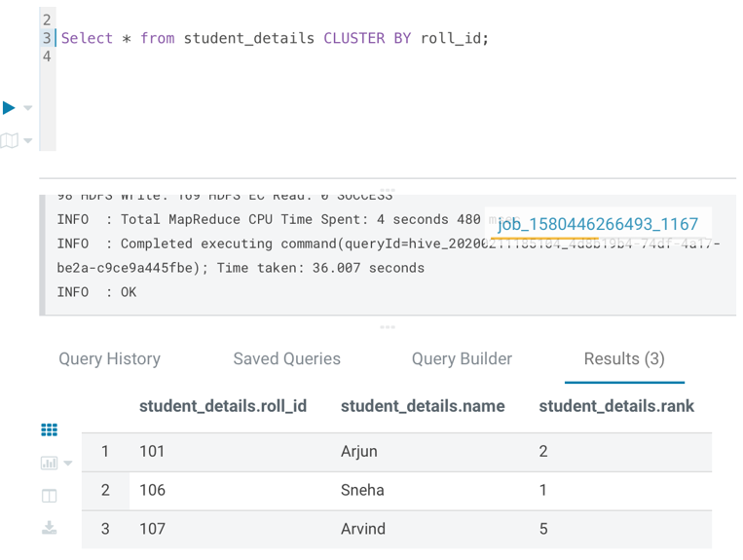Image resolution: width=743 pixels, height=560 pixels.
Task: Open job_1580446266493_1167 link
Action: tap(598, 224)
